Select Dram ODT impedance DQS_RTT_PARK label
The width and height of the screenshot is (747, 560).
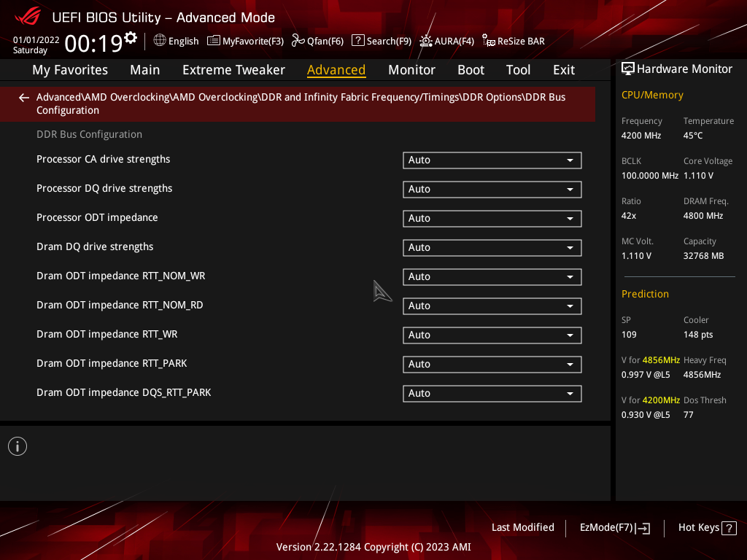(x=124, y=392)
